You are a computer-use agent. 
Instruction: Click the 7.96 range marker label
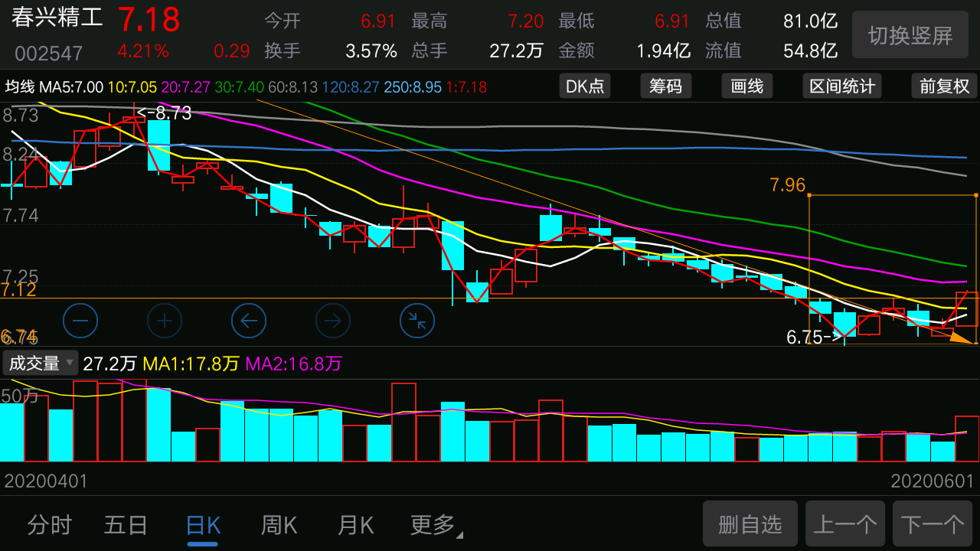click(x=788, y=184)
